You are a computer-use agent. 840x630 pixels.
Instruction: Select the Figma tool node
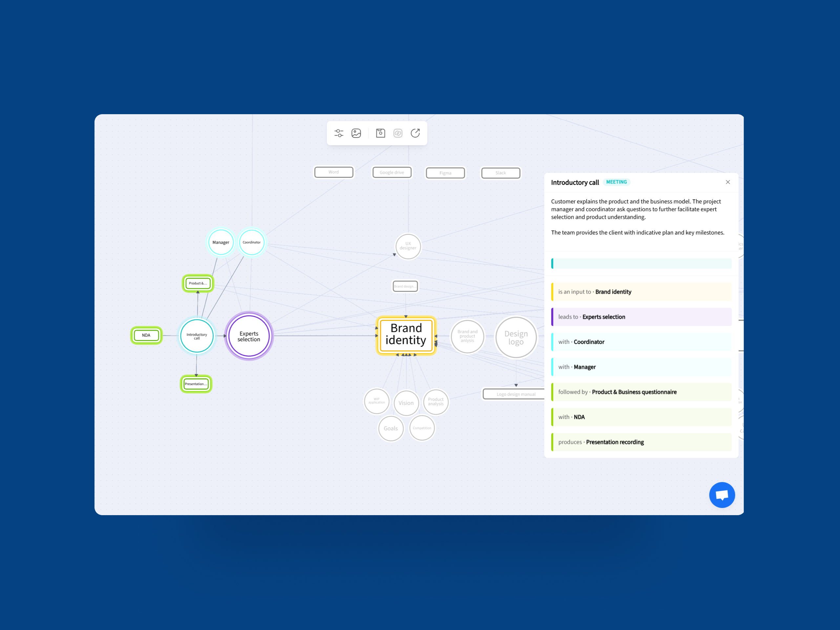point(445,173)
